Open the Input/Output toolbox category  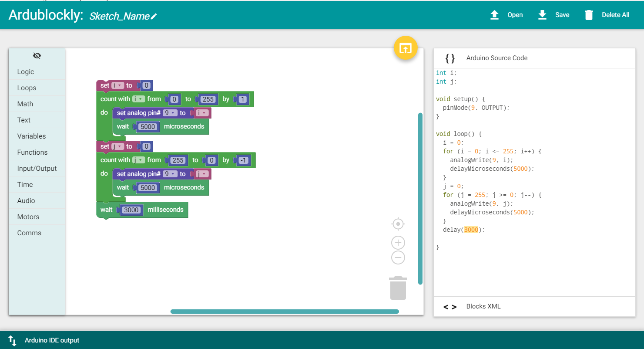tap(37, 168)
